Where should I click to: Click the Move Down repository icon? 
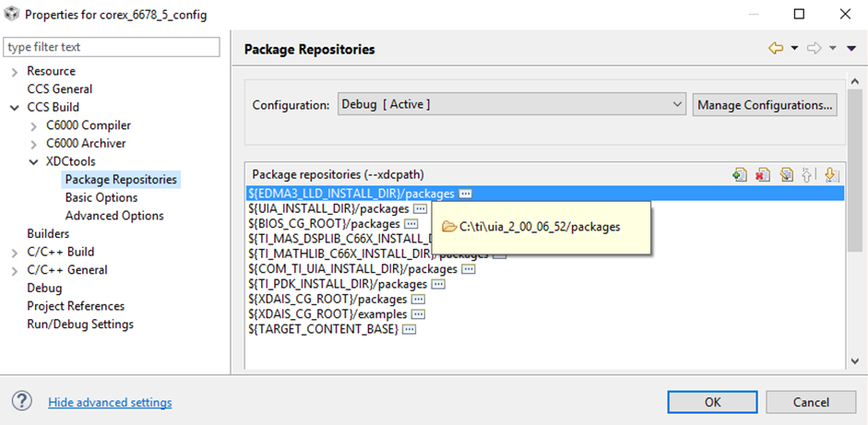[x=830, y=174]
